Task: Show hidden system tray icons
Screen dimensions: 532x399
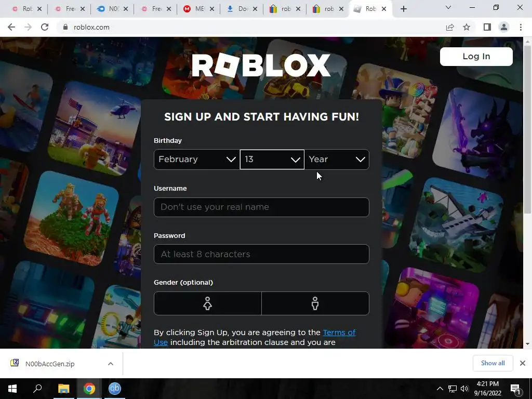Action: tap(440, 389)
